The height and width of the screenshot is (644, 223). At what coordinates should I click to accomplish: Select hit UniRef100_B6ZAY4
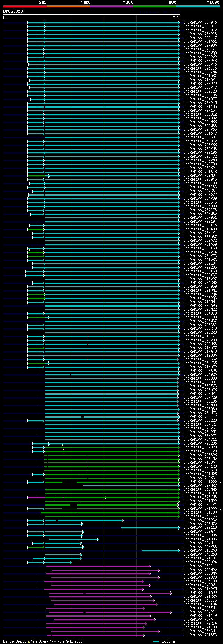[x=200, y=532]
